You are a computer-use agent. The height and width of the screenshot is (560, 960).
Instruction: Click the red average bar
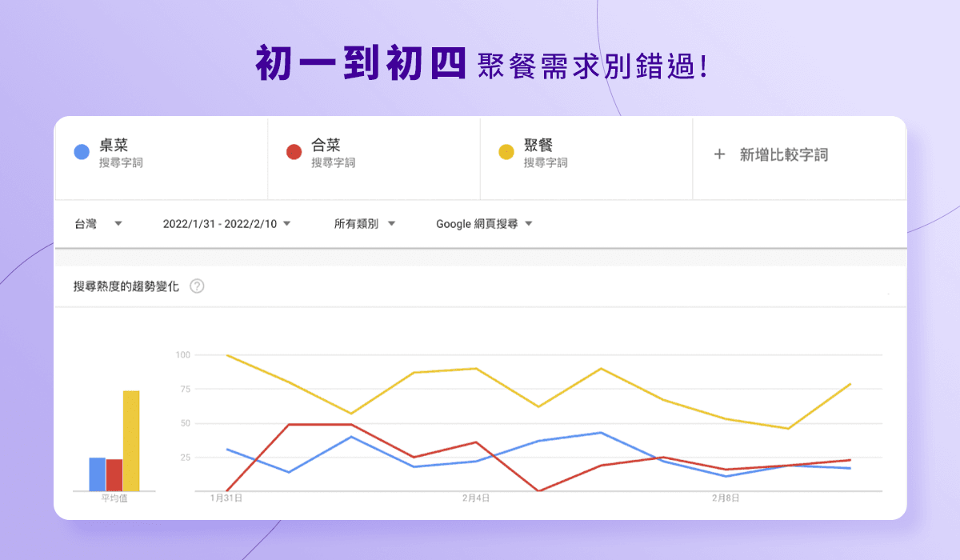(x=114, y=474)
